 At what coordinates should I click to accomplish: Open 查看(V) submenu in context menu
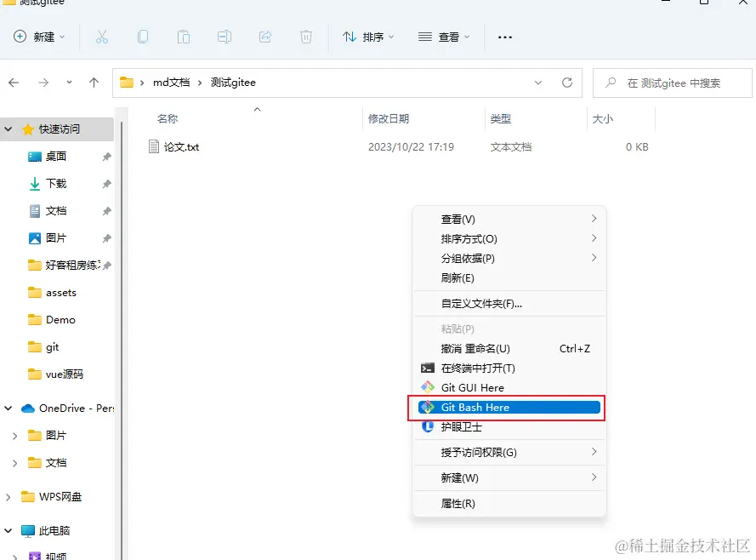(509, 219)
